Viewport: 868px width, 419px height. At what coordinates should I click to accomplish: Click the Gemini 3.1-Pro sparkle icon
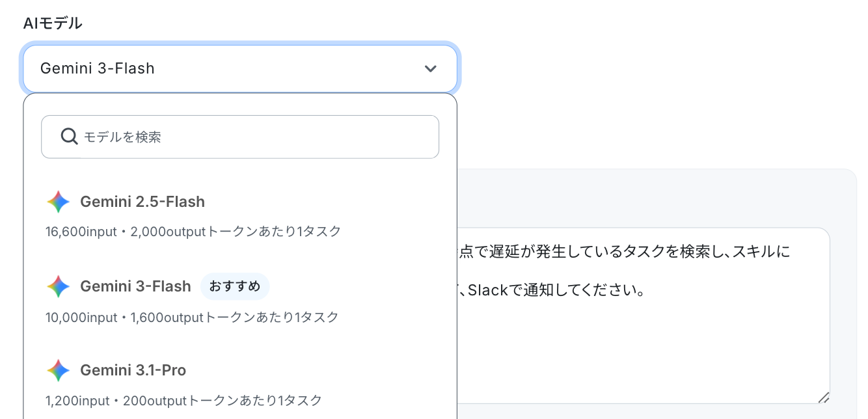59,370
